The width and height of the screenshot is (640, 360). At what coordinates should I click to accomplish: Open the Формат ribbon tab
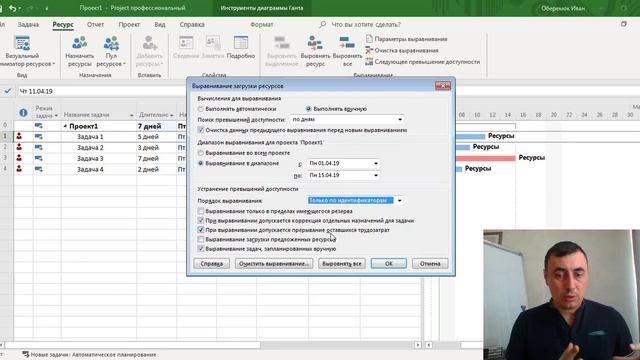click(x=262, y=24)
